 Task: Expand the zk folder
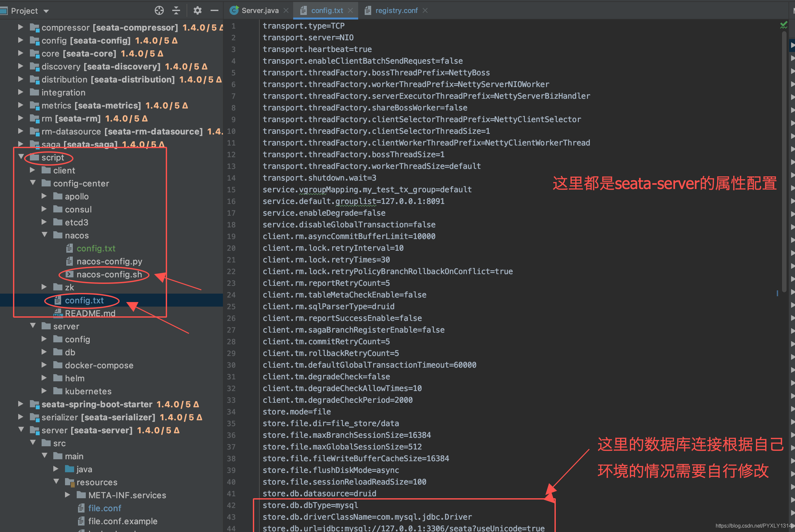pyautogui.click(x=44, y=287)
